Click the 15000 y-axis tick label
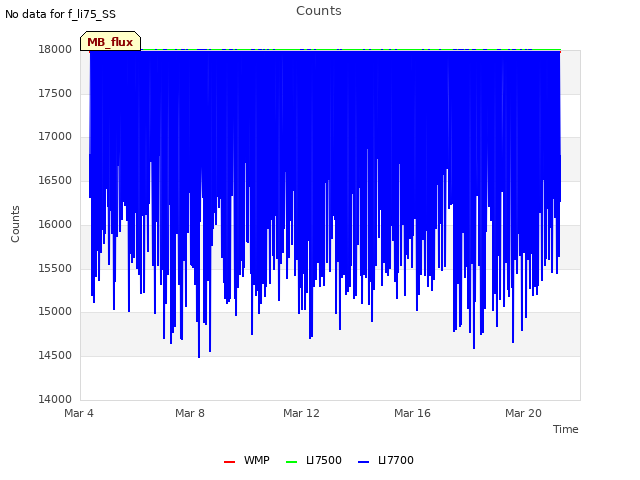640x480 pixels. tap(55, 312)
